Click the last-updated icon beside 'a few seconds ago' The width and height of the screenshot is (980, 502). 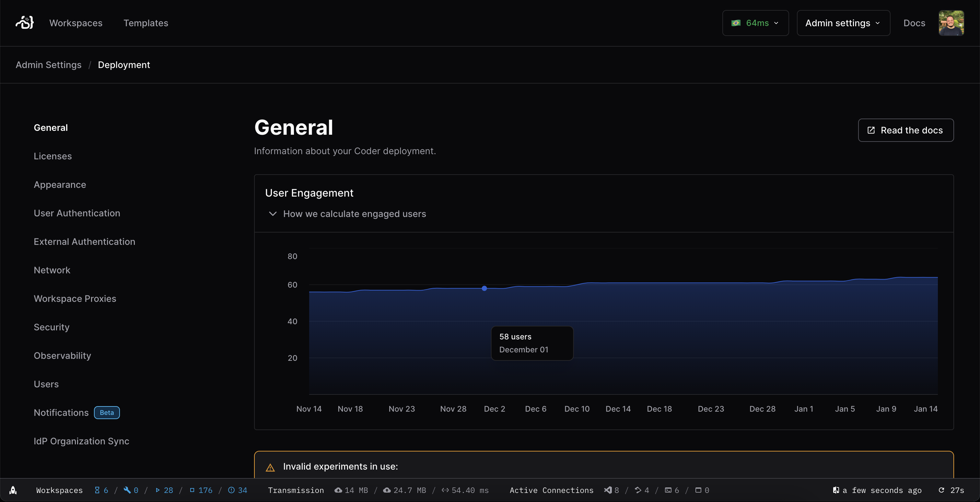click(x=836, y=490)
